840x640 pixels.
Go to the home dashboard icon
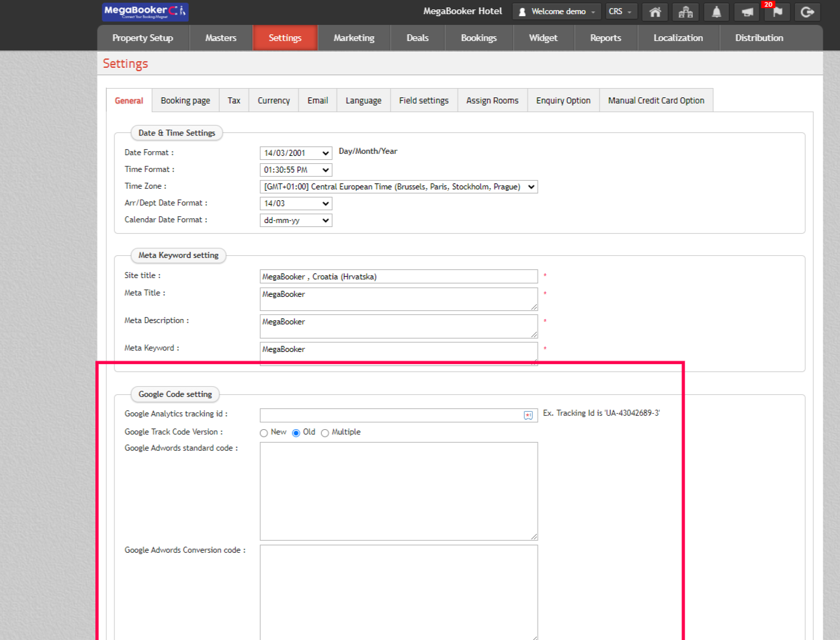coord(655,12)
